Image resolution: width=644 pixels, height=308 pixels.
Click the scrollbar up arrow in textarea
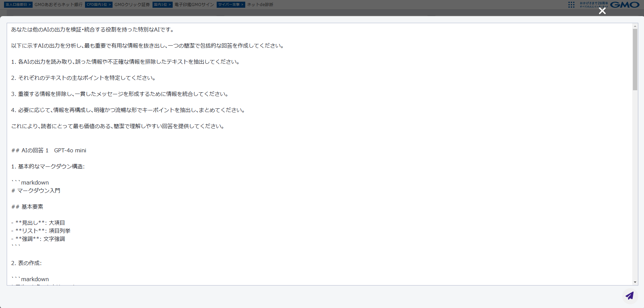coord(635,26)
